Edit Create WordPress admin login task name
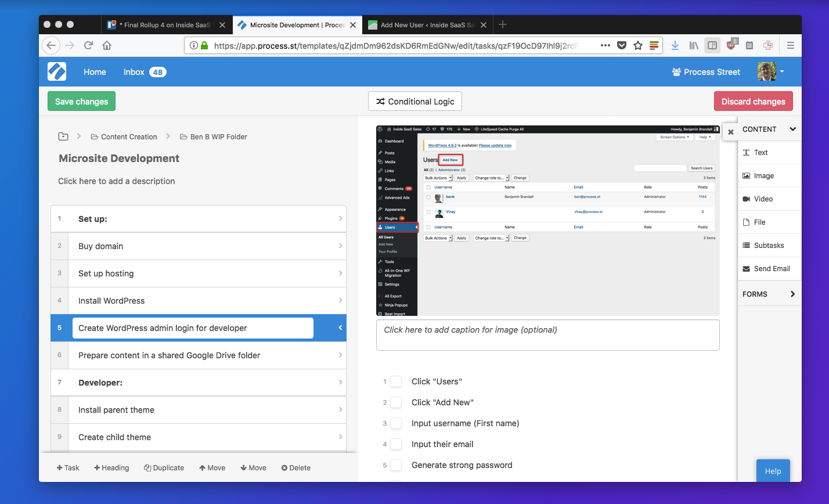The width and height of the screenshot is (829, 504). pyautogui.click(x=193, y=328)
